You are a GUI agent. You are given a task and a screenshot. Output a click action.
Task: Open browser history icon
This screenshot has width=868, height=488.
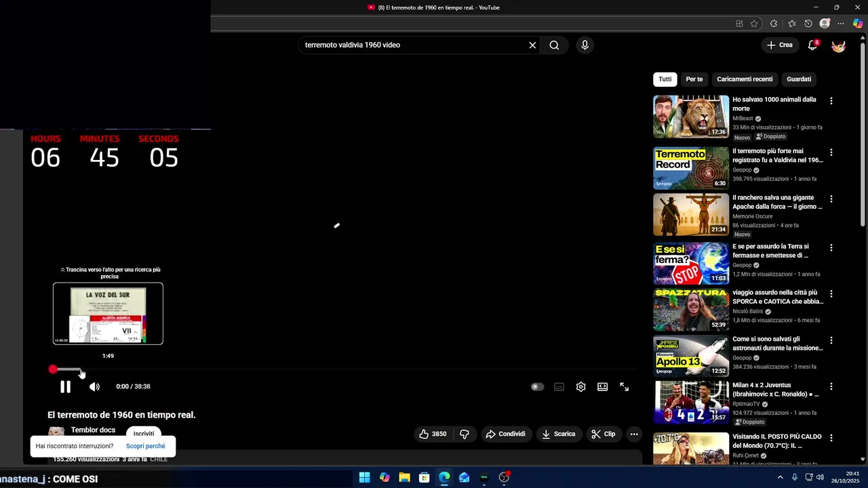[808, 24]
